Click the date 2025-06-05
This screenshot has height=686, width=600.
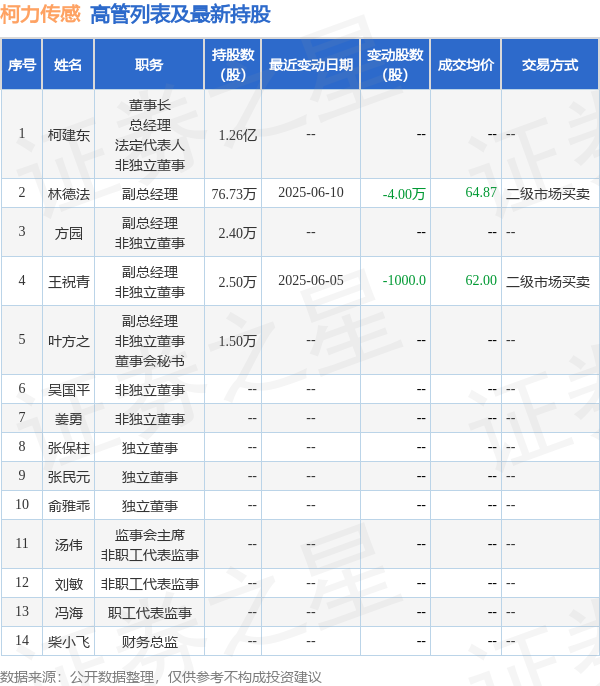[x=311, y=280]
